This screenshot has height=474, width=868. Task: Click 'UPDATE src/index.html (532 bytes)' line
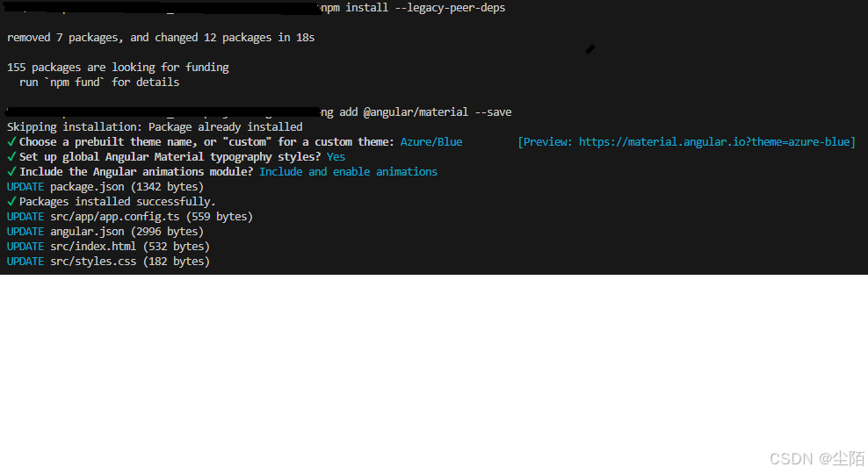pyautogui.click(x=108, y=247)
